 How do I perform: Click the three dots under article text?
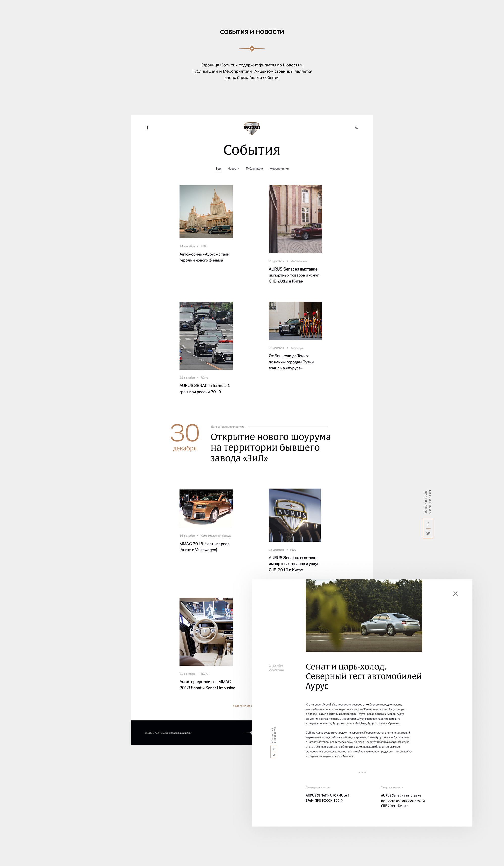click(362, 772)
